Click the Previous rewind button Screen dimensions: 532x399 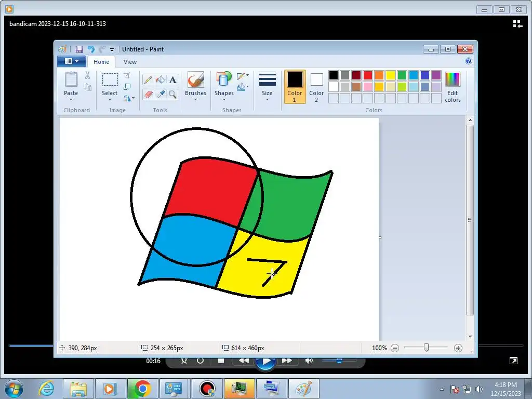click(244, 361)
